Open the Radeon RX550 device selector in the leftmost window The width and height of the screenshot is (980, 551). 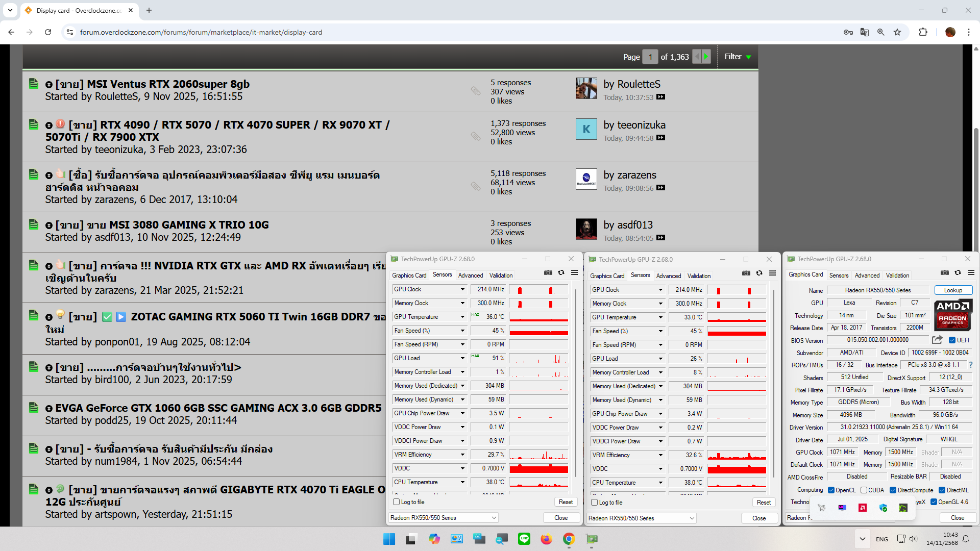pyautogui.click(x=443, y=518)
